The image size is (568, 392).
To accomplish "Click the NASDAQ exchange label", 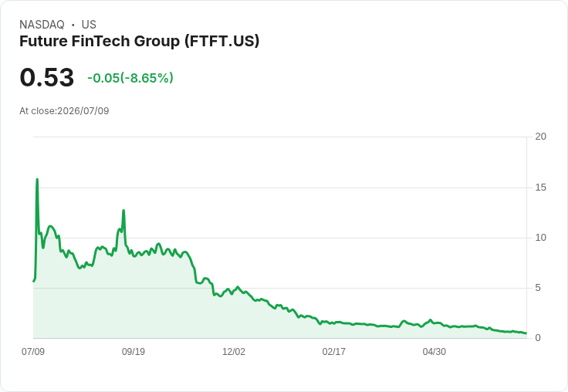I will click(42, 25).
